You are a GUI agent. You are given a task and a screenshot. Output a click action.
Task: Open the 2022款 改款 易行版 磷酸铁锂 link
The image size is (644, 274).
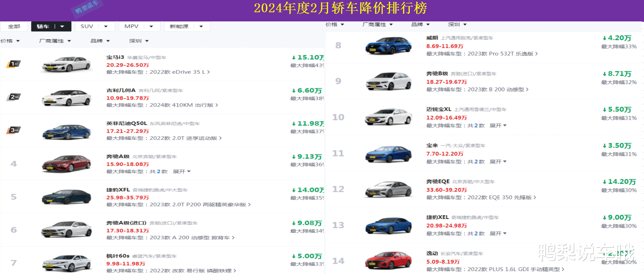(193, 271)
